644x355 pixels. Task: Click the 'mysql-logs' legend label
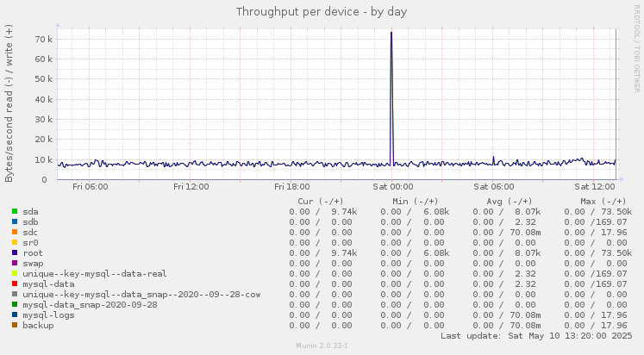[48, 315]
